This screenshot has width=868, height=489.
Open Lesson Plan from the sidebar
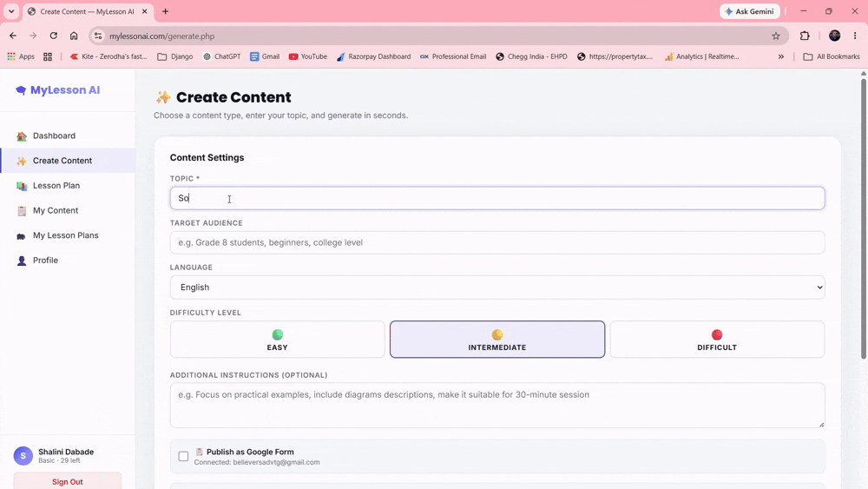coord(68,186)
